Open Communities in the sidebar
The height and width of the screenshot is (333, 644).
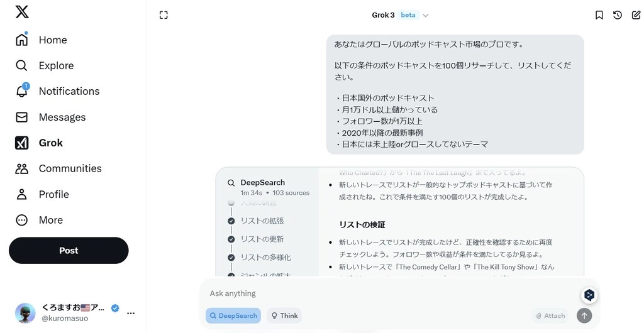58,168
